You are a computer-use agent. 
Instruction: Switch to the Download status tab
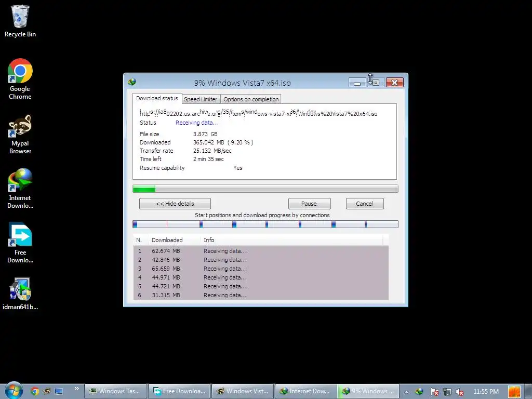pos(157,98)
